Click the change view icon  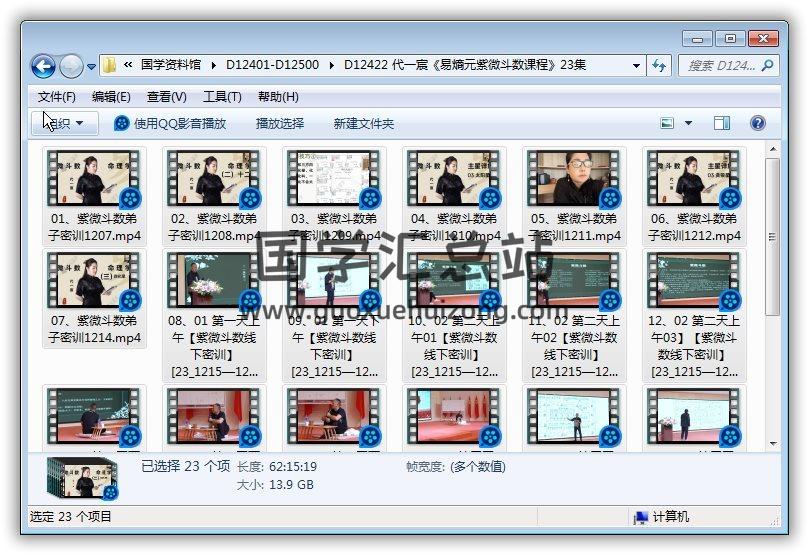coord(668,123)
